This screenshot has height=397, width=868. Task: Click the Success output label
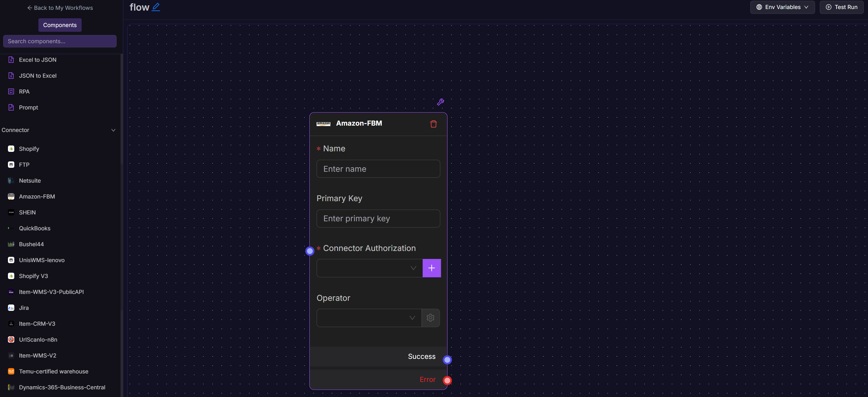tap(422, 356)
